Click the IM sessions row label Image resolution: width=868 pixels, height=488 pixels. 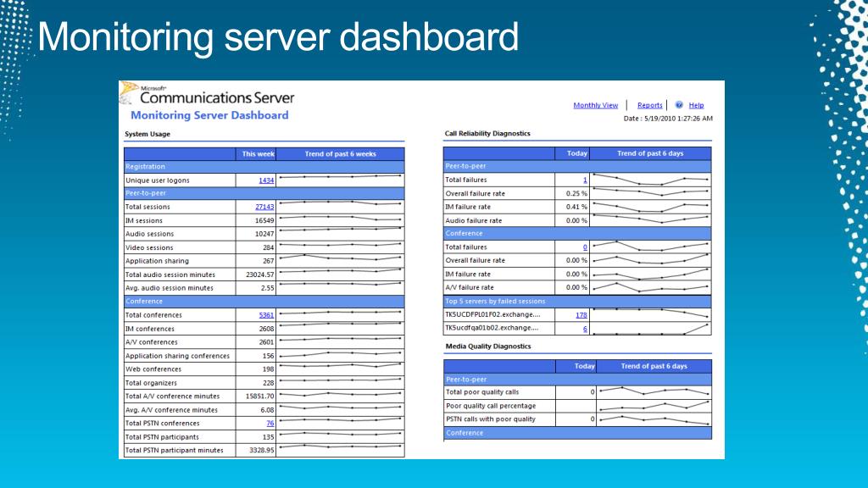click(144, 220)
